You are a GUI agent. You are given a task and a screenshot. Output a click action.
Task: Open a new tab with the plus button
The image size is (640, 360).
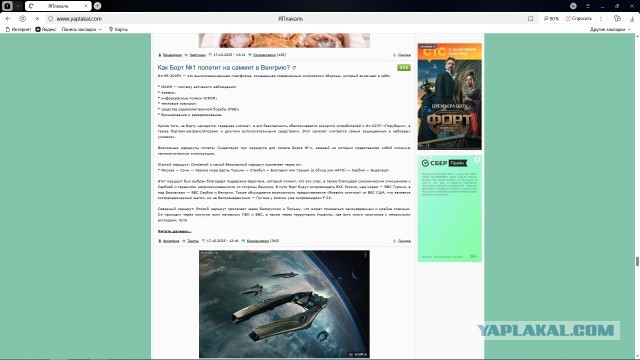(x=98, y=6)
